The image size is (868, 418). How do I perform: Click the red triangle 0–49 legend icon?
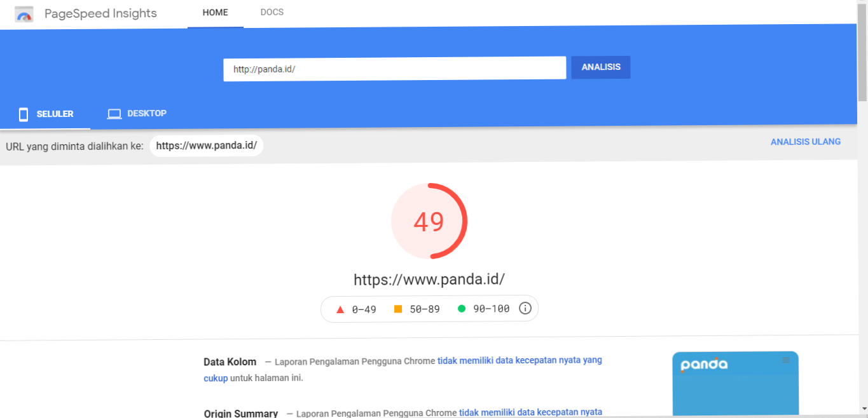340,309
